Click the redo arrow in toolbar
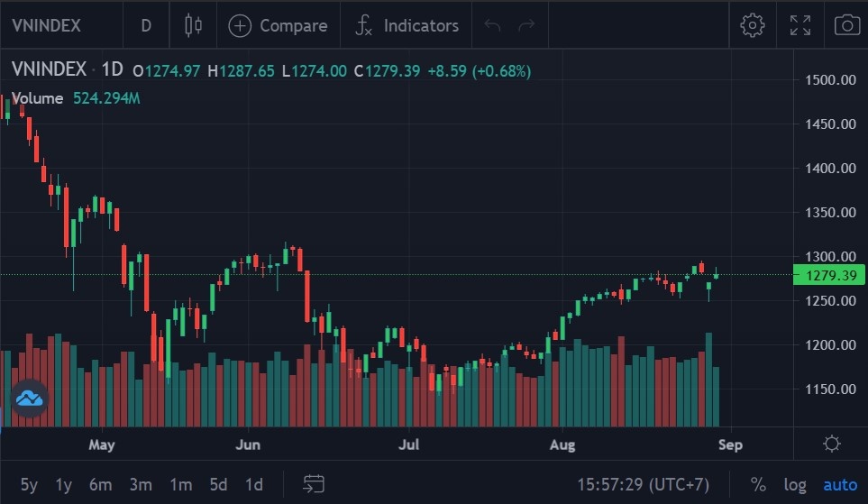868x504 pixels. coord(526,25)
